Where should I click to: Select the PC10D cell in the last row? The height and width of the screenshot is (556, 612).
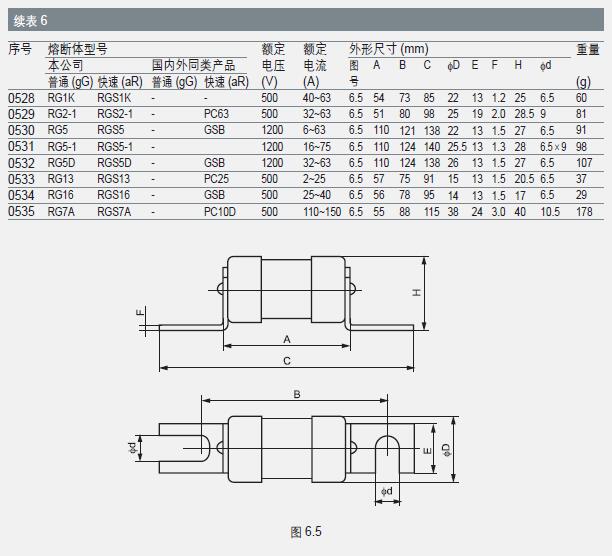(218, 210)
